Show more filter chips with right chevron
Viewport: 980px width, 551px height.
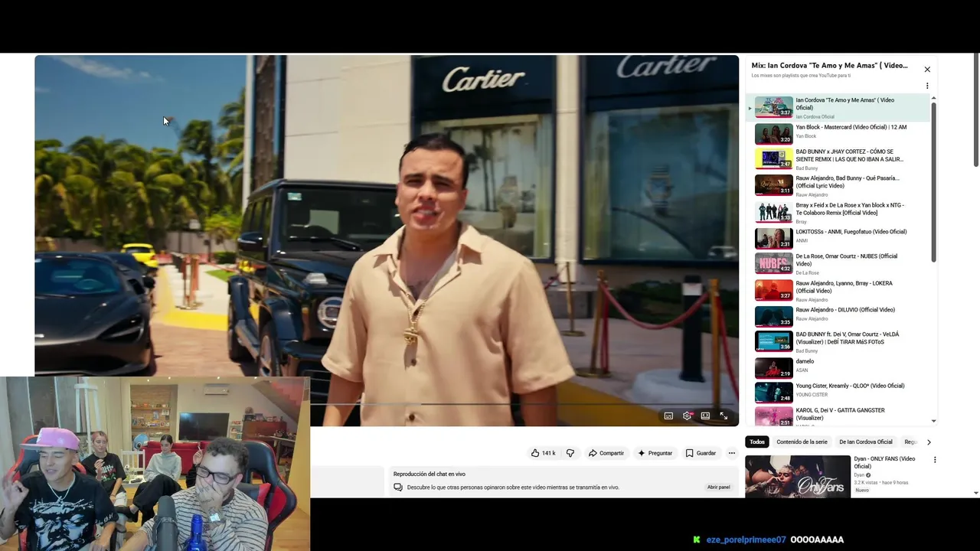pyautogui.click(x=929, y=442)
